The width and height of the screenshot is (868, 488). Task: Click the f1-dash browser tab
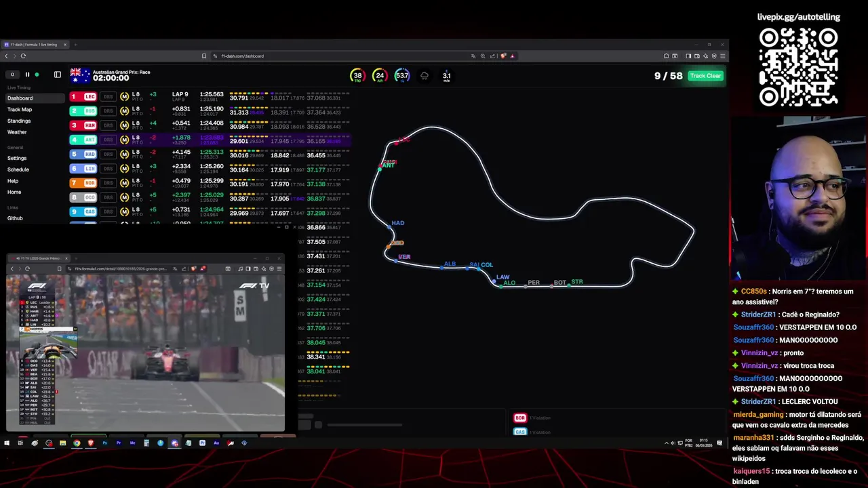coord(34,45)
